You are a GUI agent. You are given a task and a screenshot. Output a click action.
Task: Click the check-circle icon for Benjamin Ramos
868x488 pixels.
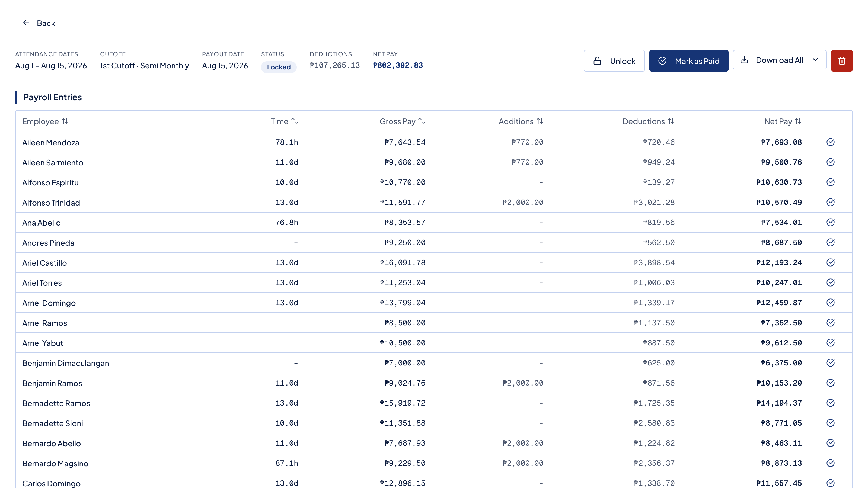830,383
